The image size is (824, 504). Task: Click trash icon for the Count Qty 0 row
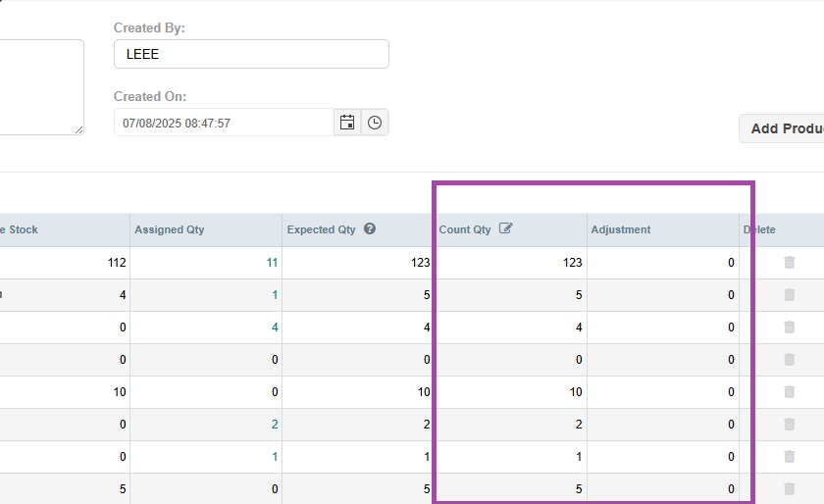pos(789,360)
